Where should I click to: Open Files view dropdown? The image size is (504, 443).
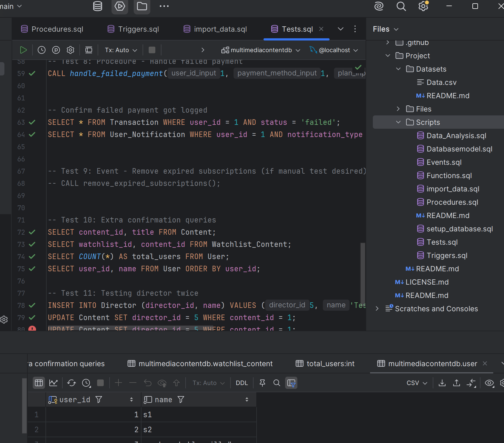386,29
